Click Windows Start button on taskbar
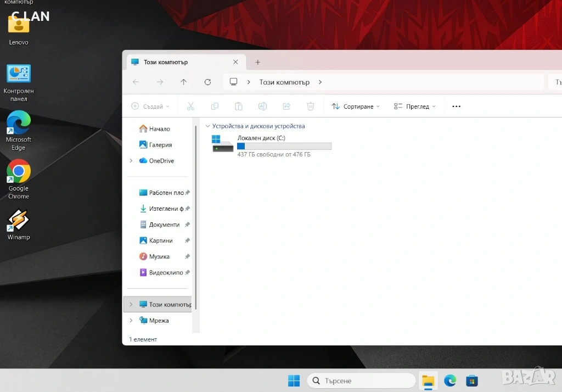The height and width of the screenshot is (392, 562). 294,380
